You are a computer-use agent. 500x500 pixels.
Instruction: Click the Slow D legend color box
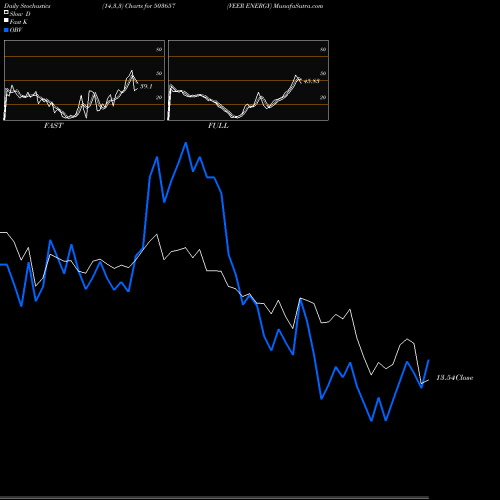(x=6, y=13)
